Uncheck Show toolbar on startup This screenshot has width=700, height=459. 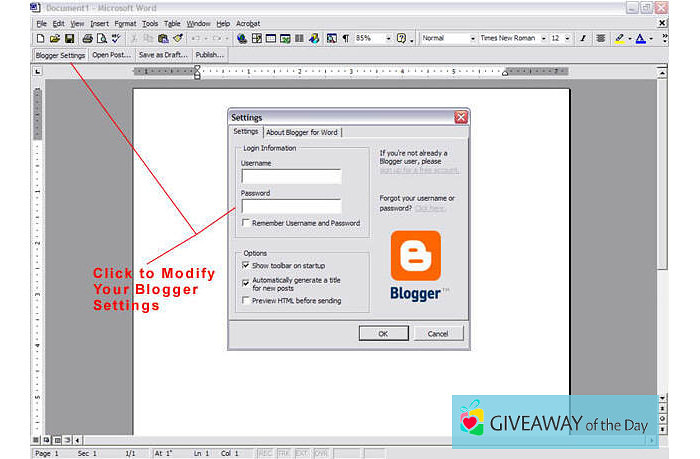point(246,265)
